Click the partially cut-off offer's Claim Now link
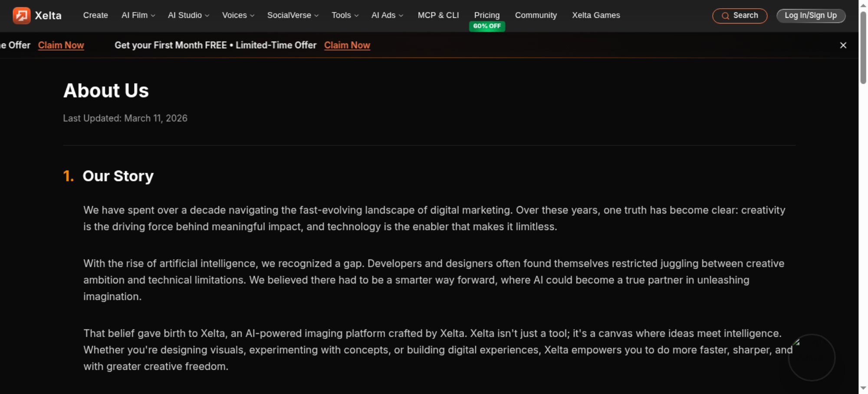This screenshot has height=394, width=868. (61, 45)
